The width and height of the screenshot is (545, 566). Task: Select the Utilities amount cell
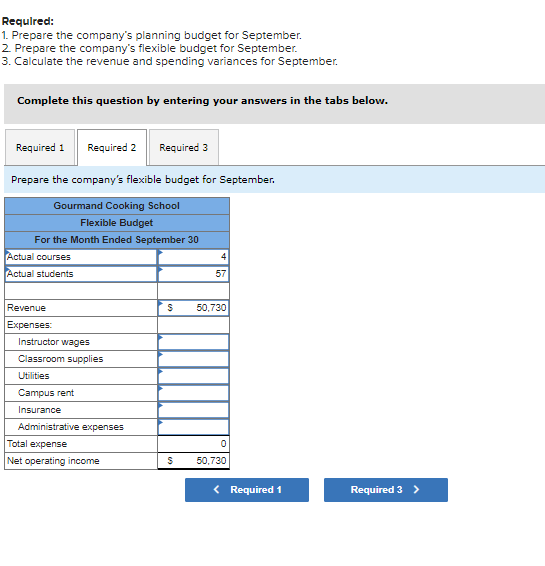(x=193, y=376)
